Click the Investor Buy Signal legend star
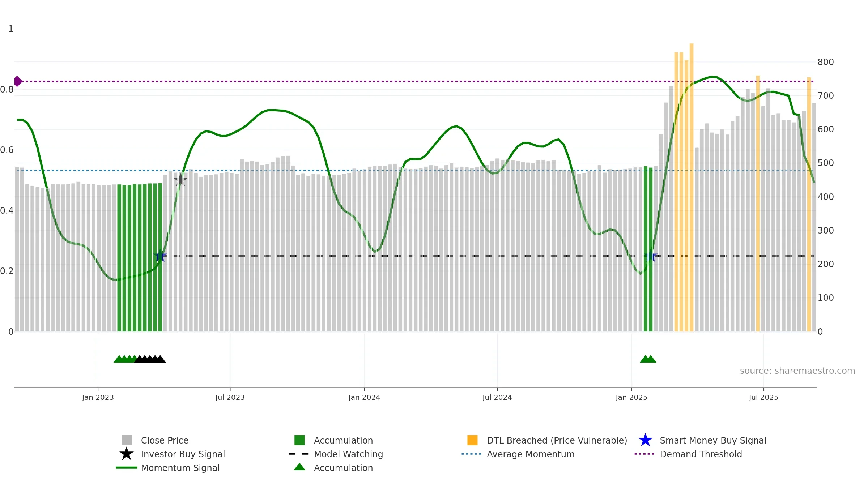Screen dimensions: 868x488 point(127,454)
